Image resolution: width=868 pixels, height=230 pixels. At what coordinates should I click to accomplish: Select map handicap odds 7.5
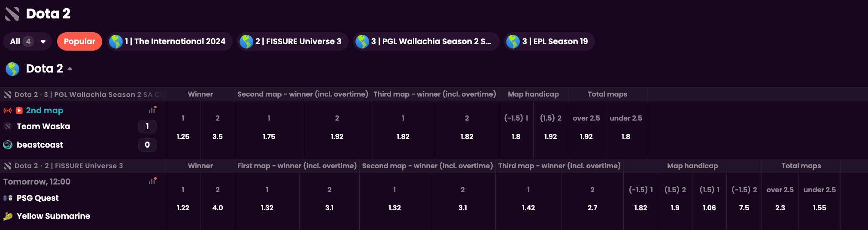tap(744, 208)
